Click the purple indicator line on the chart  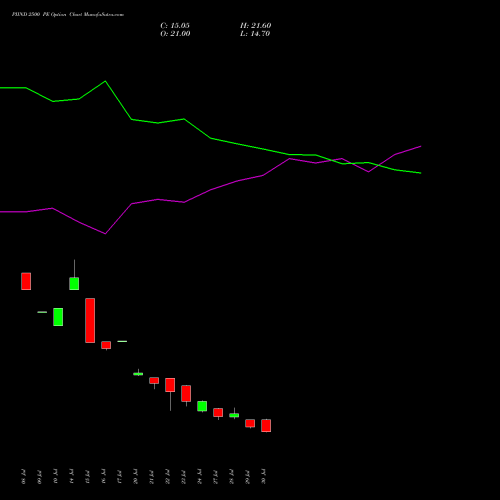click(x=210, y=190)
